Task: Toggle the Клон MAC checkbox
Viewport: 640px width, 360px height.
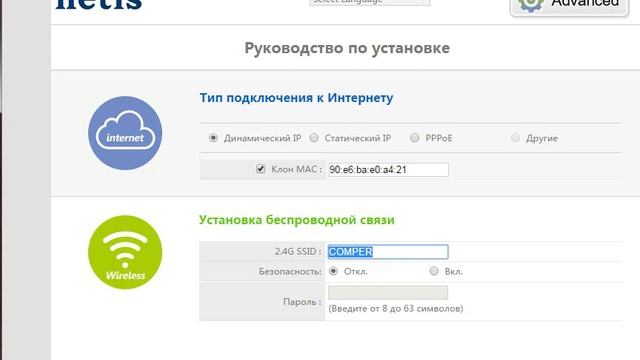Action: coord(260,169)
